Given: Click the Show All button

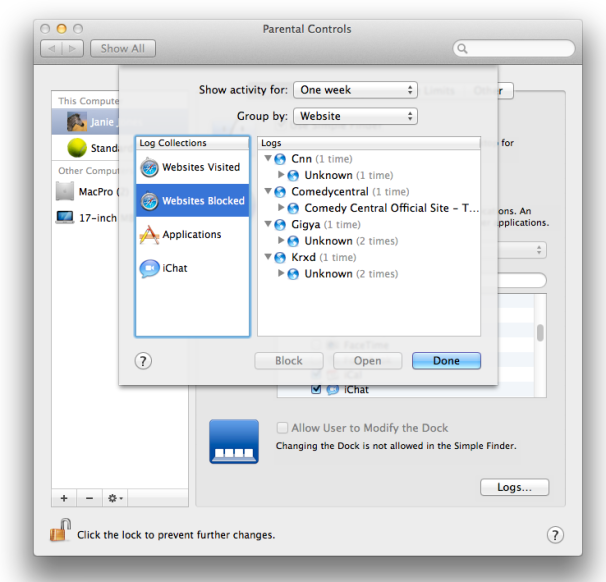Looking at the screenshot, I should [x=123, y=49].
